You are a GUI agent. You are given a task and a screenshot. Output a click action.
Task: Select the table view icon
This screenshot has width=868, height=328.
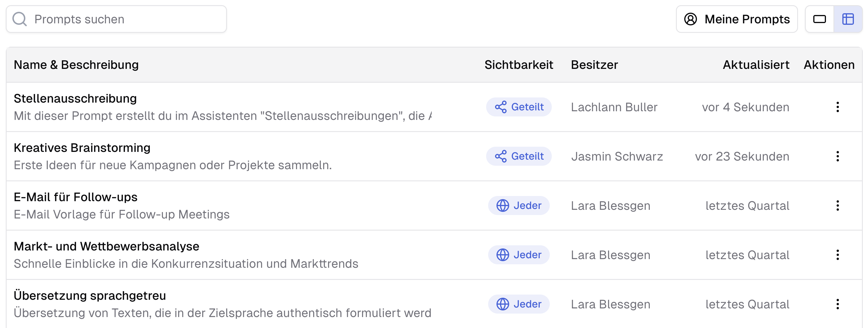pos(848,19)
